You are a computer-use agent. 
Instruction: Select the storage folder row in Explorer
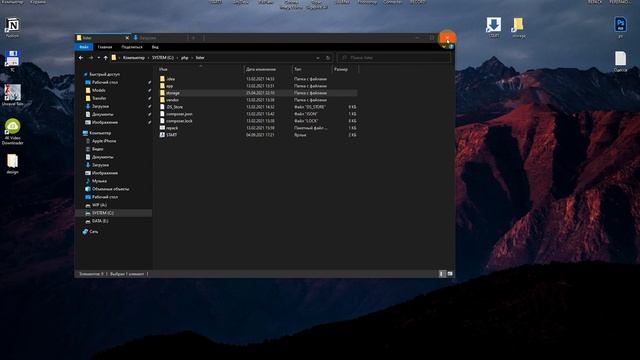click(258, 93)
